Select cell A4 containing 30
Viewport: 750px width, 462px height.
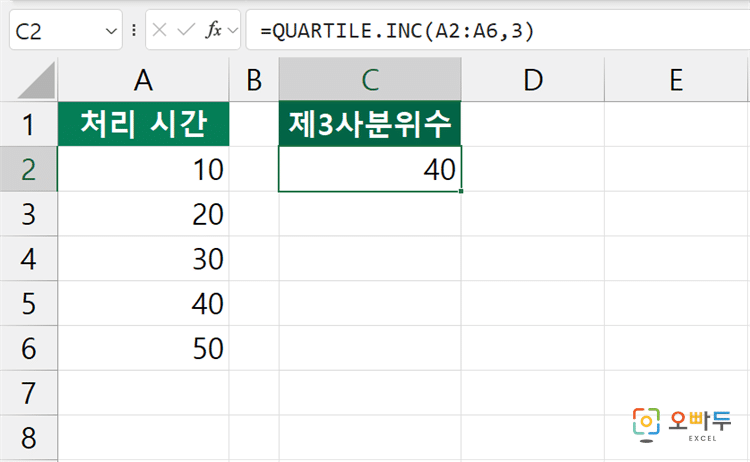143,258
